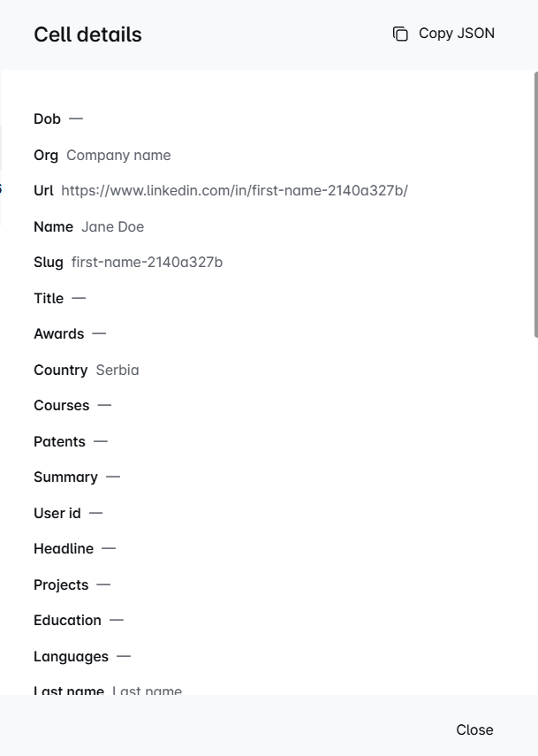Click the Name value Jane Doe
The image size is (538, 756).
pos(112,227)
